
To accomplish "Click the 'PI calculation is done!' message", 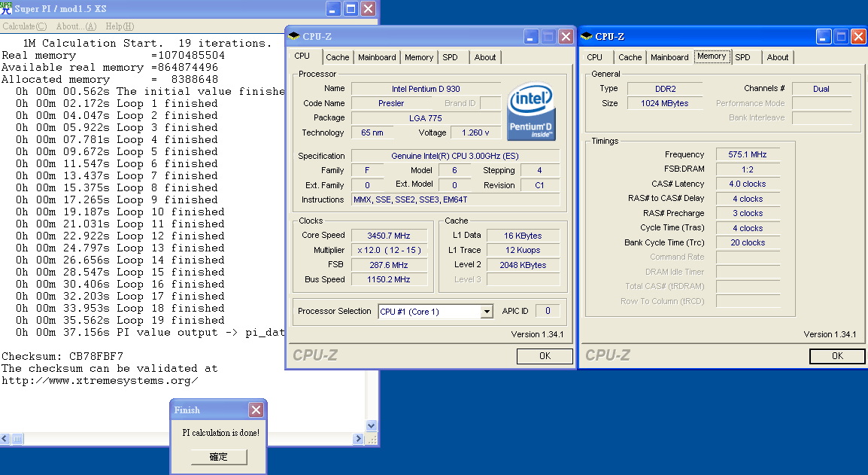I will tap(221, 433).
